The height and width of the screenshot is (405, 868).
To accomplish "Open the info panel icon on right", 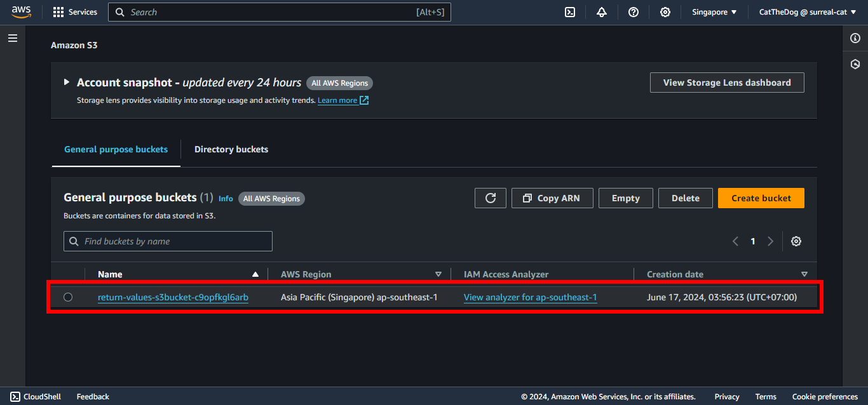I will [855, 39].
